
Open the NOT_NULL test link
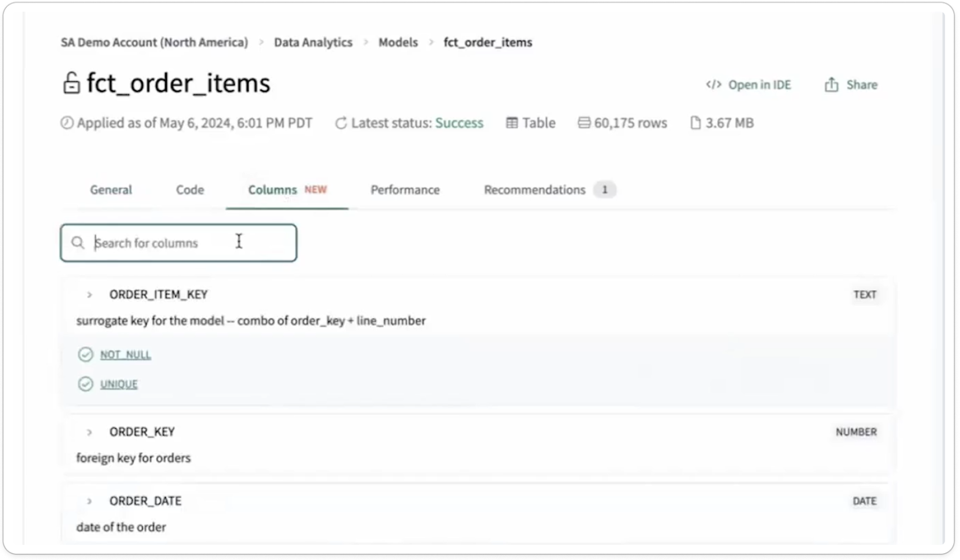[125, 354]
